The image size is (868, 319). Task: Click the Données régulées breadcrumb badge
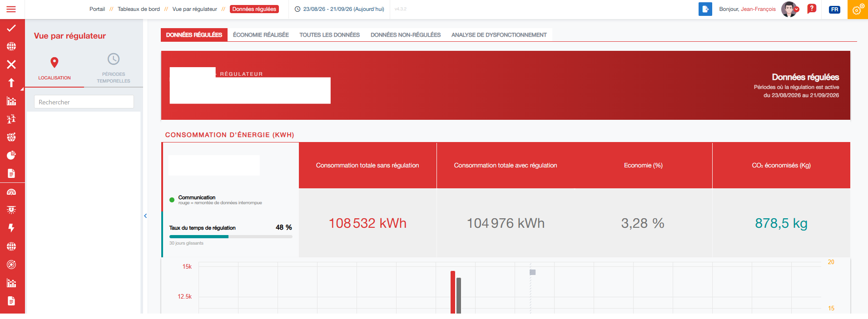[x=254, y=9]
